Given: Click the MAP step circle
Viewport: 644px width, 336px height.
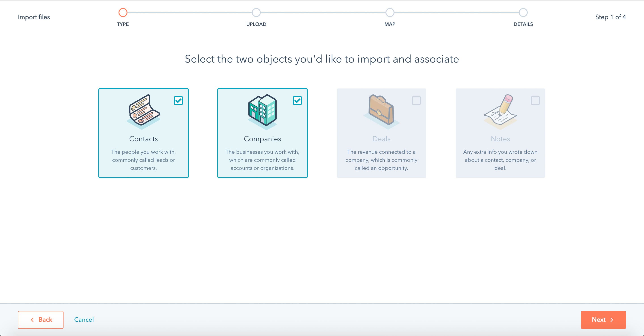Looking at the screenshot, I should click(390, 13).
